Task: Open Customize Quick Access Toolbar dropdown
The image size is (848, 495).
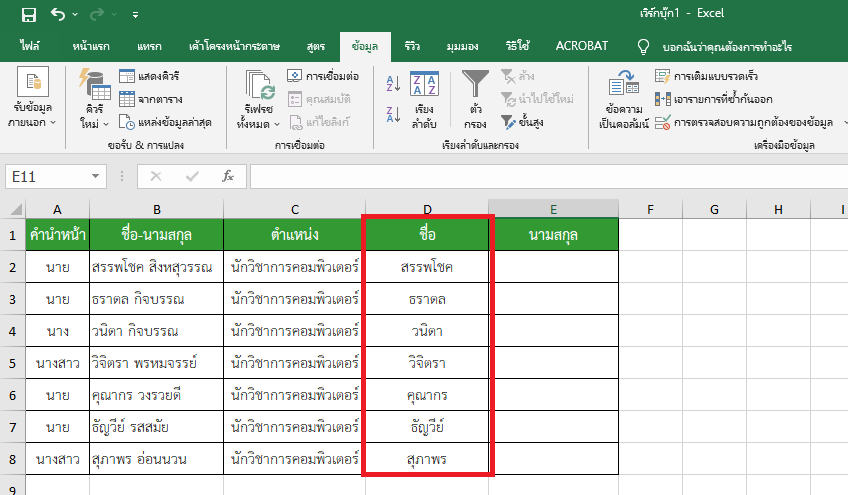Action: (x=135, y=15)
